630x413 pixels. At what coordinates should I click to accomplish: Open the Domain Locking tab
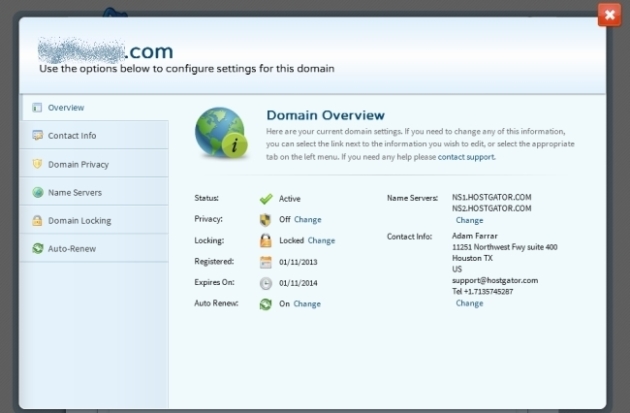click(x=79, y=220)
